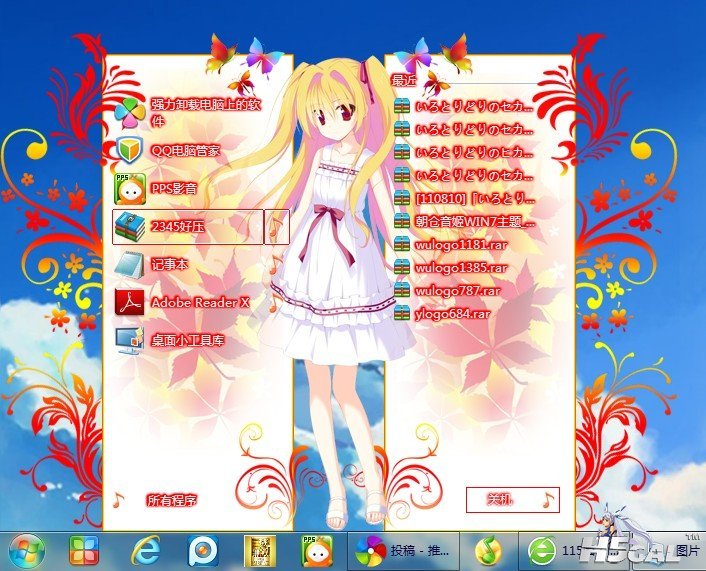Open recent file wulogo787.rar
This screenshot has height=571, width=706.
tap(457, 290)
